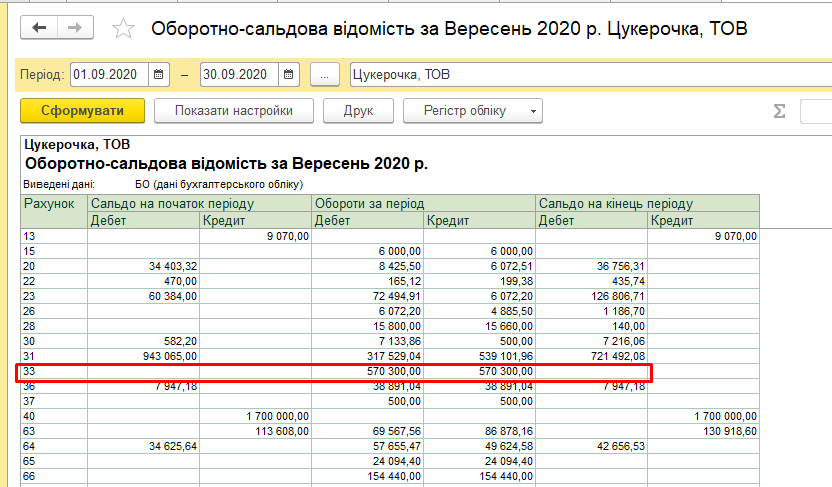The height and width of the screenshot is (487, 832).
Task: Click the end date field 30.09.2020
Action: (237, 74)
